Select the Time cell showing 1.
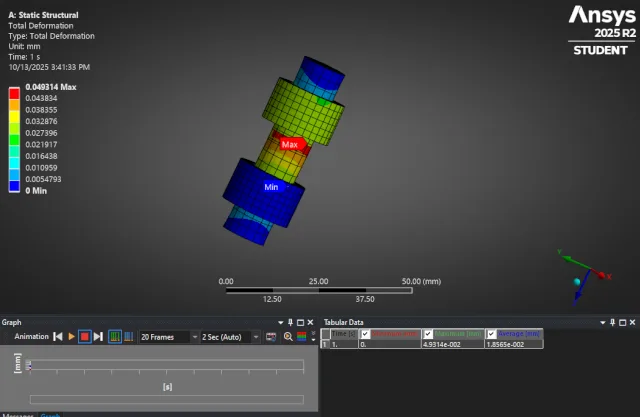The width and height of the screenshot is (640, 417). point(344,344)
